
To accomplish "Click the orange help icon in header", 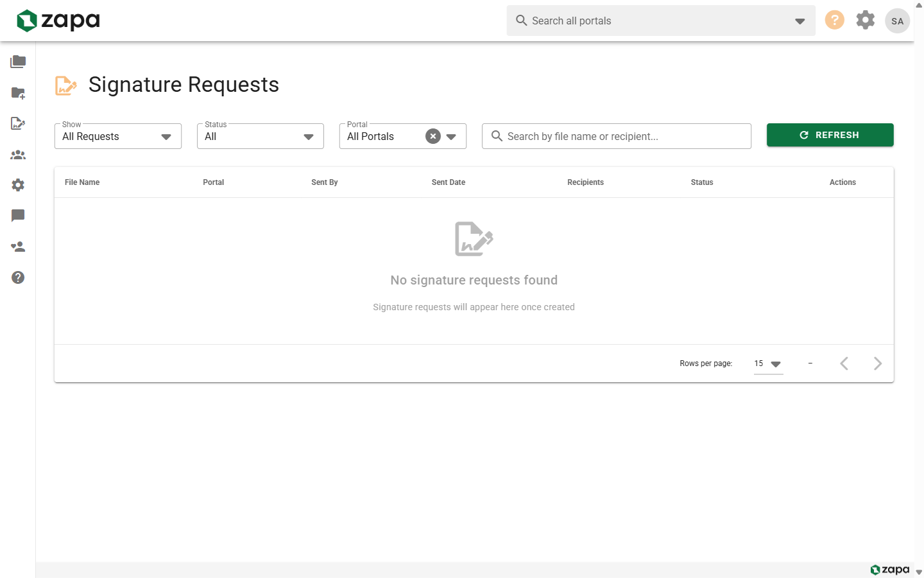I will 834,20.
